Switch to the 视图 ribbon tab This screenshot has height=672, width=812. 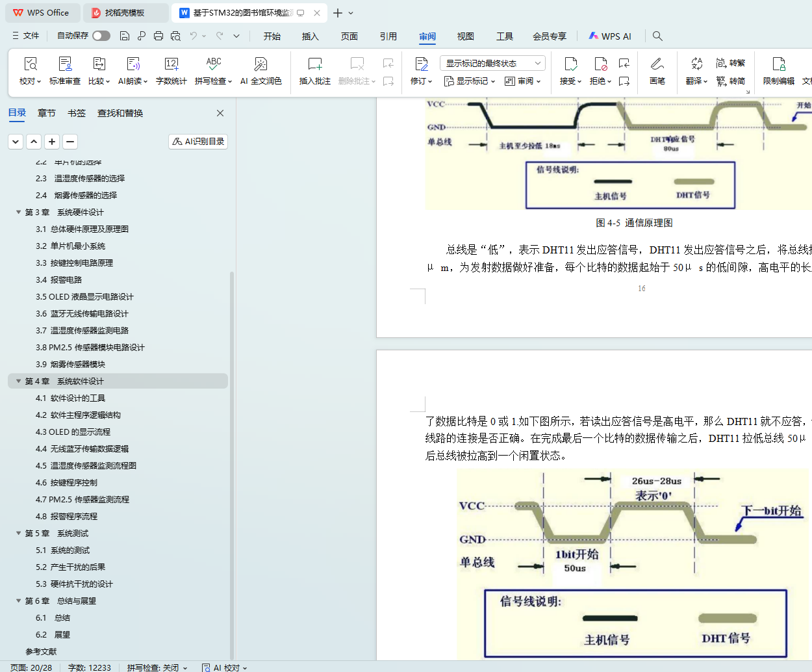click(x=465, y=36)
